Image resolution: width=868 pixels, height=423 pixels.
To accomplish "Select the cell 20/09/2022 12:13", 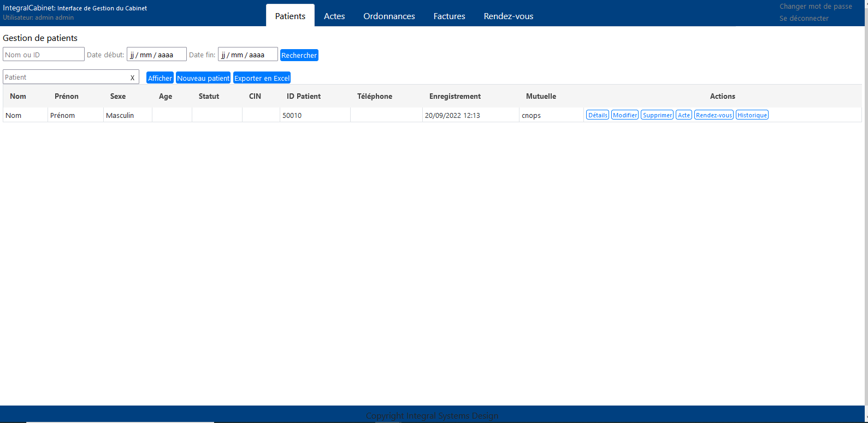I will tap(471, 115).
